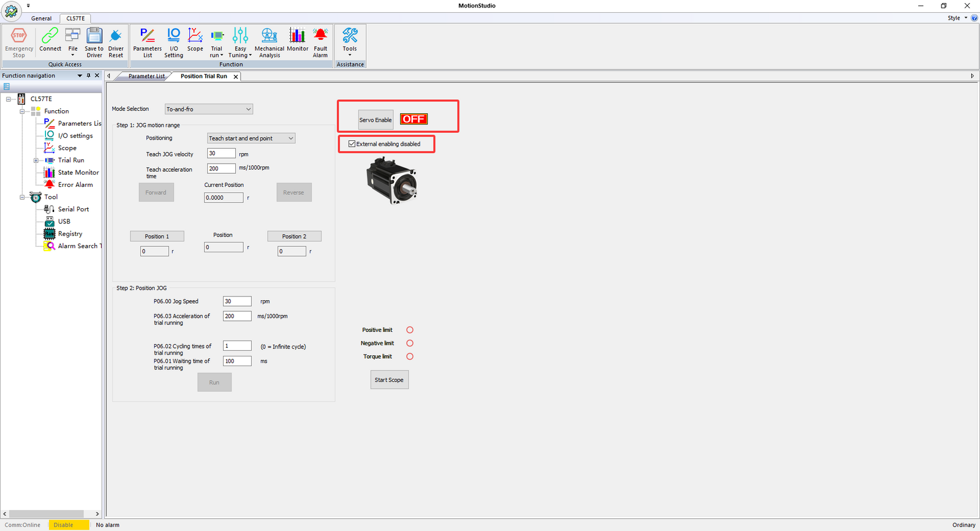Click the Driver Reset icon
The image size is (980, 531).
[x=116, y=42]
